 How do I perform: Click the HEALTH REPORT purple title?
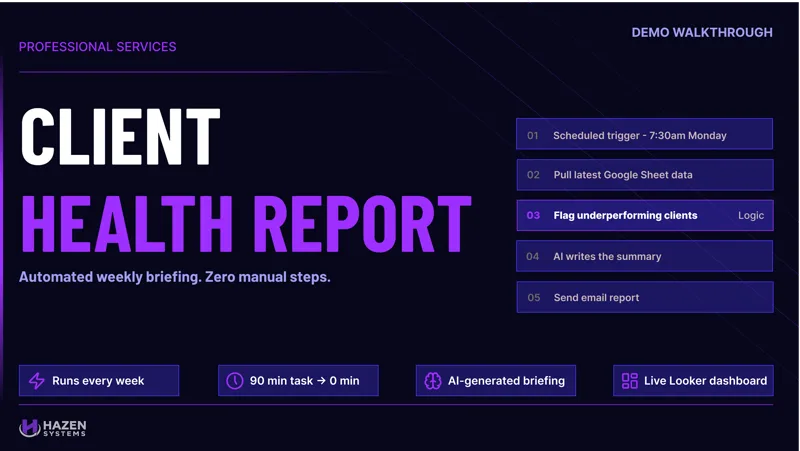click(x=246, y=224)
